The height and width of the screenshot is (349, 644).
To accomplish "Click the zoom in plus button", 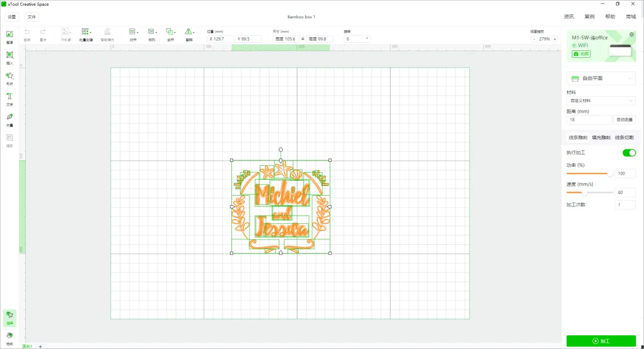I will (x=555, y=39).
